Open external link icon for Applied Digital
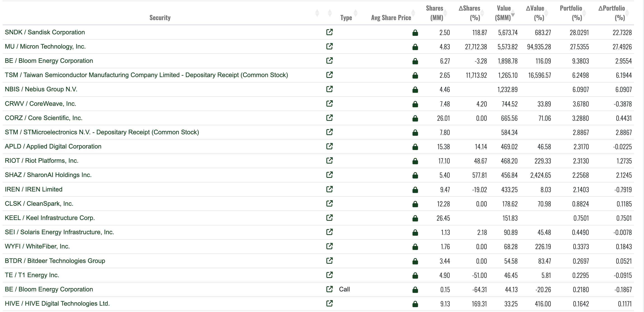 (x=329, y=146)
